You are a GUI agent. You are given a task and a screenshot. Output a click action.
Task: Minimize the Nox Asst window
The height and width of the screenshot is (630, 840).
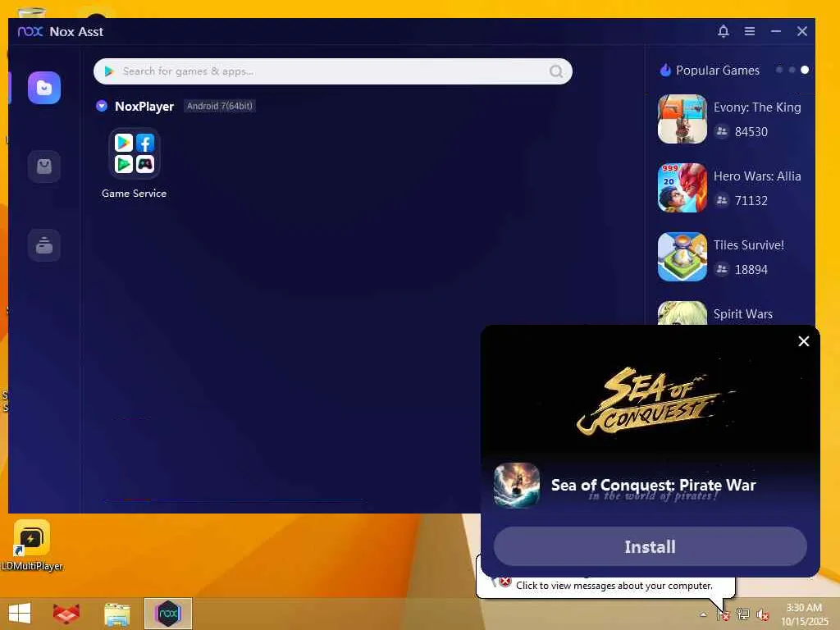(x=776, y=31)
